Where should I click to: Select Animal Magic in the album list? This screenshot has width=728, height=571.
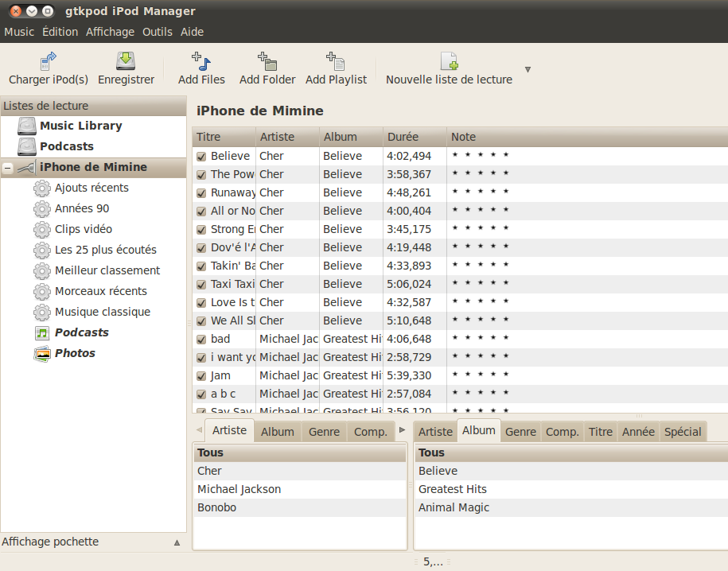[x=454, y=507]
